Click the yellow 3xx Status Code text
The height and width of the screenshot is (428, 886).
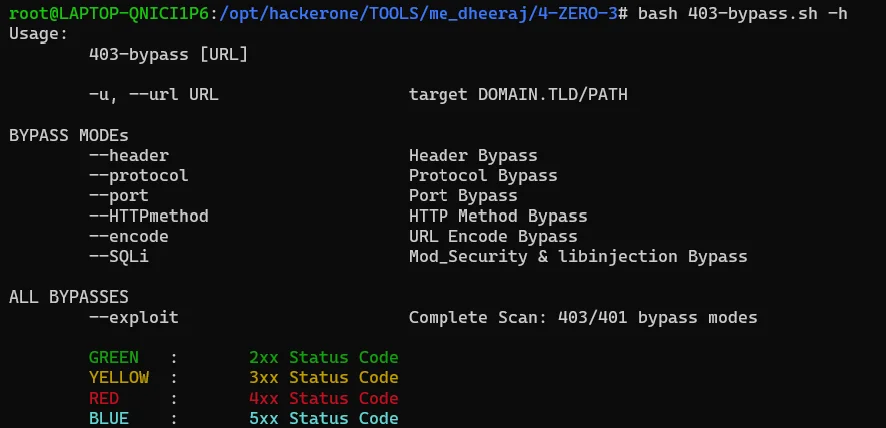pos(324,378)
